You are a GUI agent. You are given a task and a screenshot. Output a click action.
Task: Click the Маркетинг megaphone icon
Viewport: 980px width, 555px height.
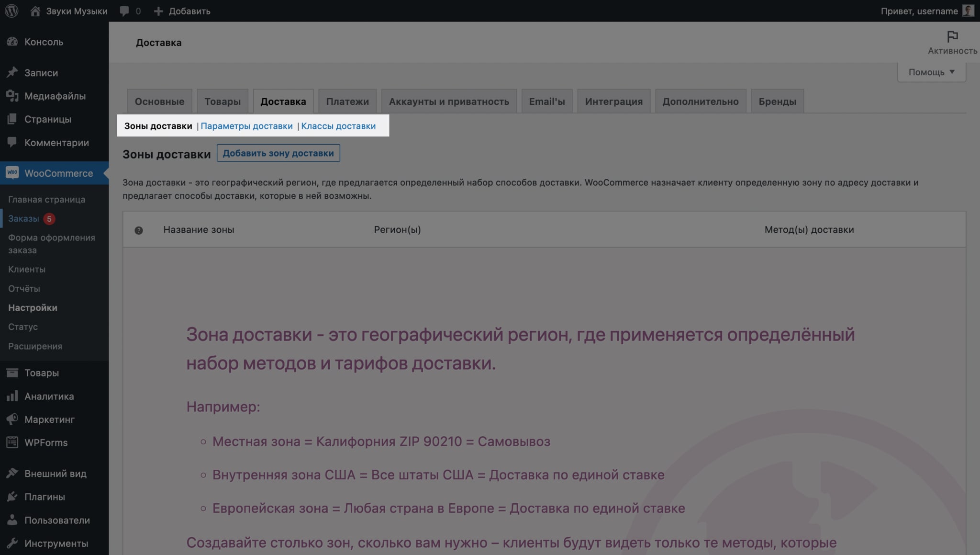click(x=12, y=419)
